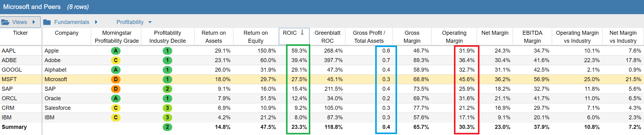Click the Fundamentals folder icon
The width and height of the screenshot is (644, 135).
[47, 22]
